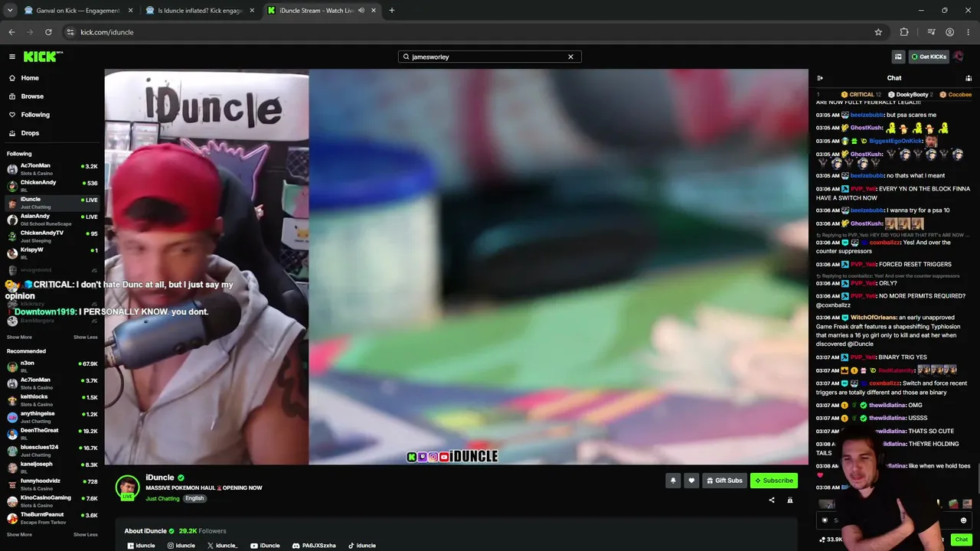Viewport: 980px width, 551px height.
Task: Send message with Chat button
Action: tap(962, 540)
